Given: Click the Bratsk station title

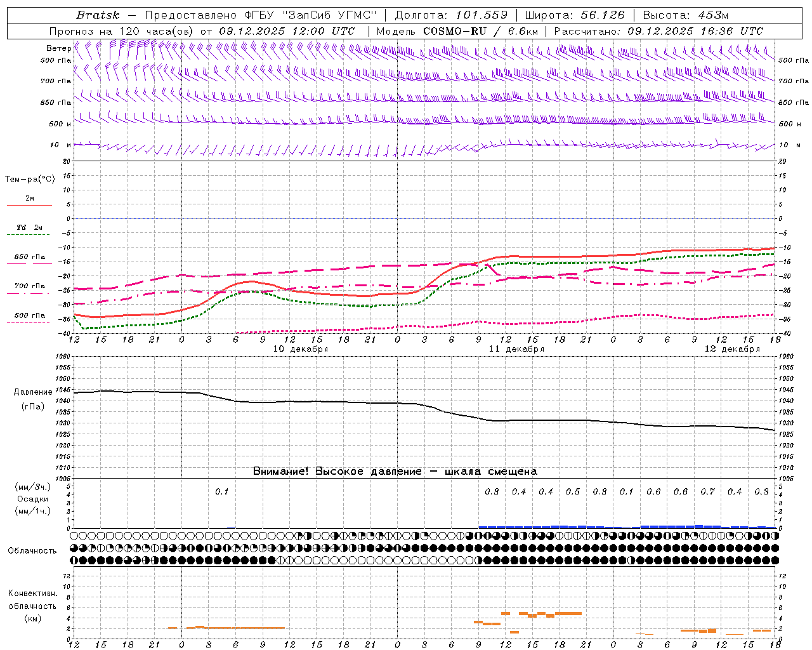Looking at the screenshot, I should click(98, 15).
